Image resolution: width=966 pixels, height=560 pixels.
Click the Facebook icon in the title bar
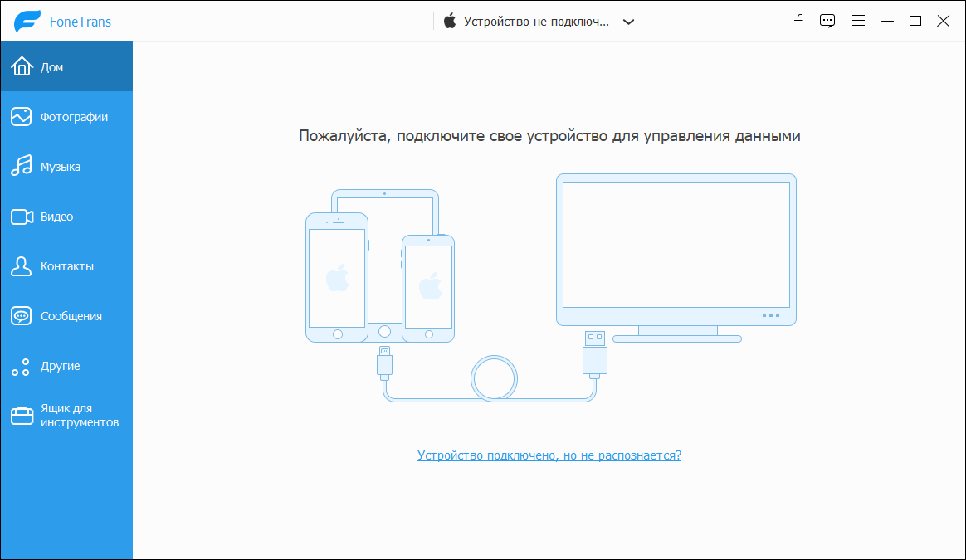tap(798, 22)
